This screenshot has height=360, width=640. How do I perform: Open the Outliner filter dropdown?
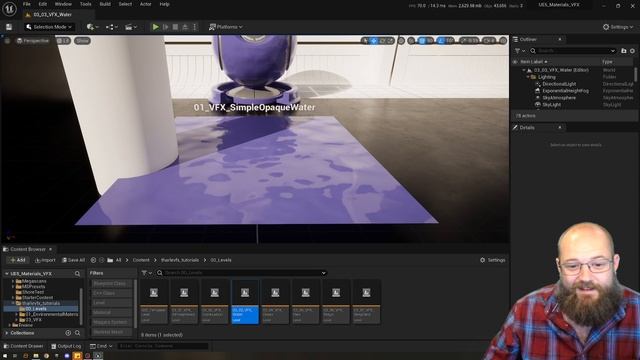click(x=520, y=51)
